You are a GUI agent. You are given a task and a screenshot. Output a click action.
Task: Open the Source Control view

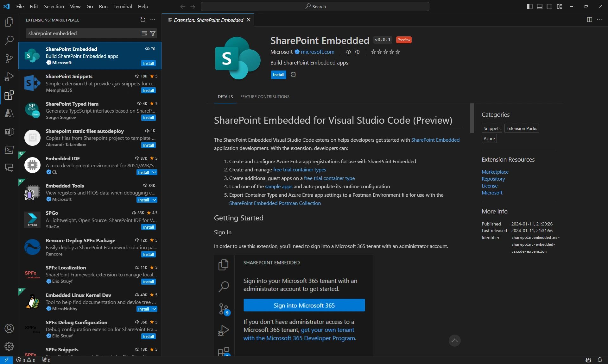pos(9,59)
